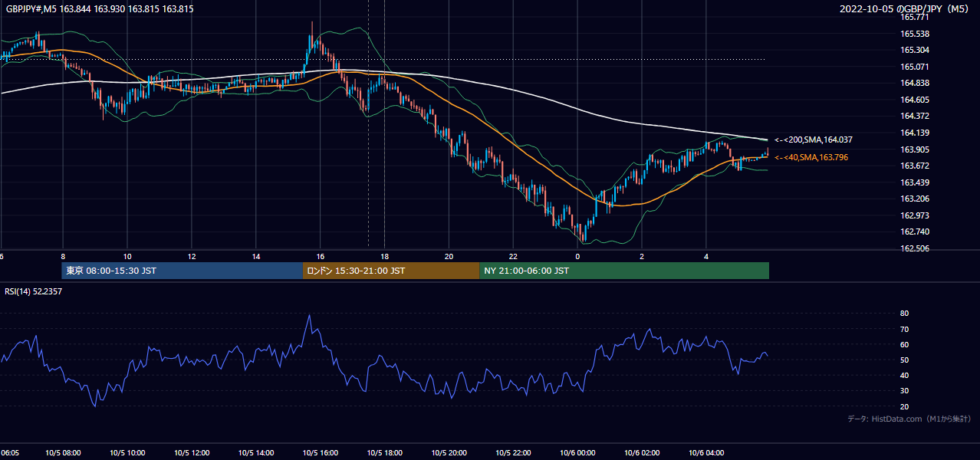Click RSI axis level 30
This screenshot has height=460, width=980.
click(x=904, y=391)
